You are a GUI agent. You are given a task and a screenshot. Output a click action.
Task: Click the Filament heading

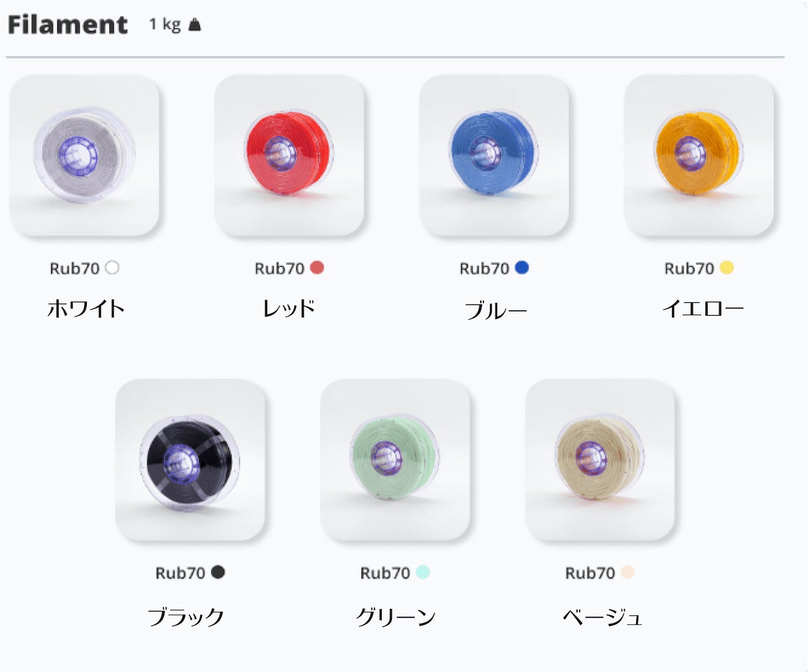pos(67,25)
